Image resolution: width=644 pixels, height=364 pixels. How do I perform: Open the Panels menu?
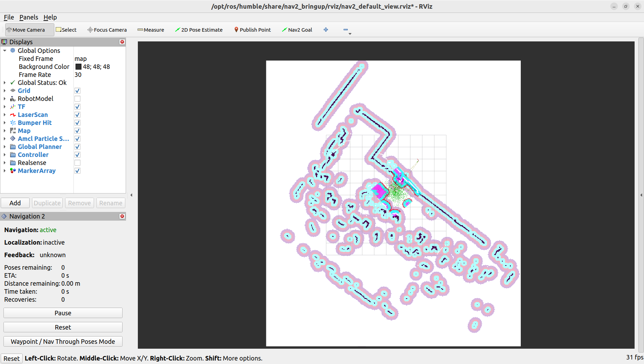(x=29, y=17)
